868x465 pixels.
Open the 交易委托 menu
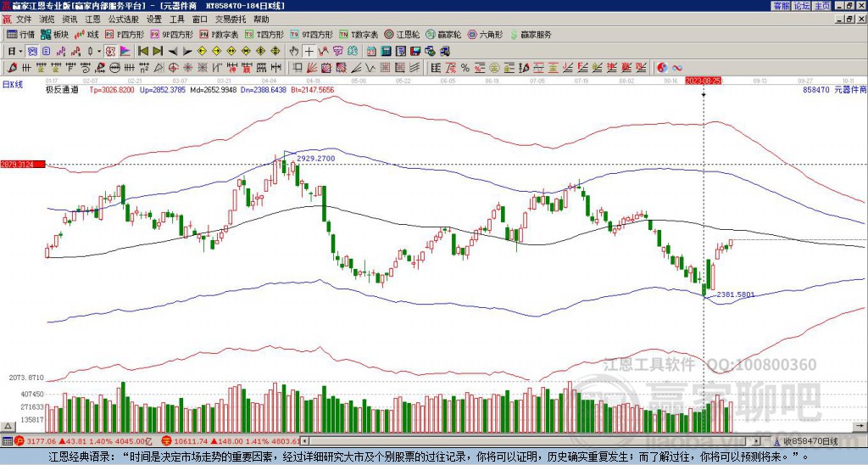click(x=231, y=20)
